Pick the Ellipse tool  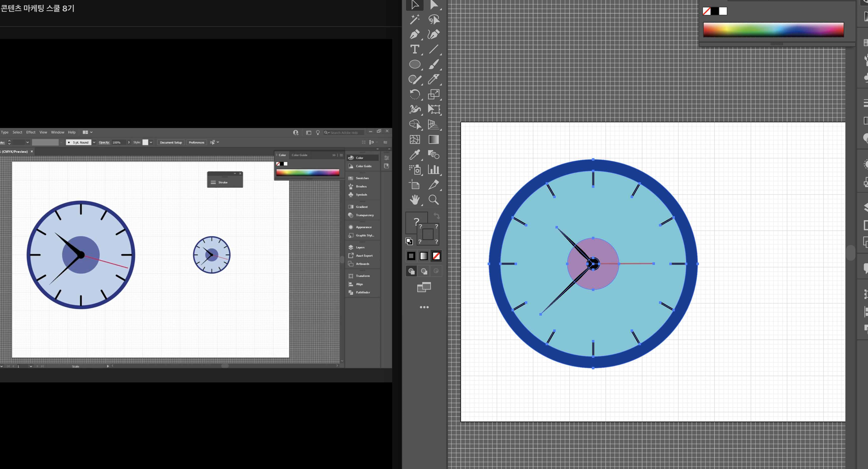coord(415,64)
